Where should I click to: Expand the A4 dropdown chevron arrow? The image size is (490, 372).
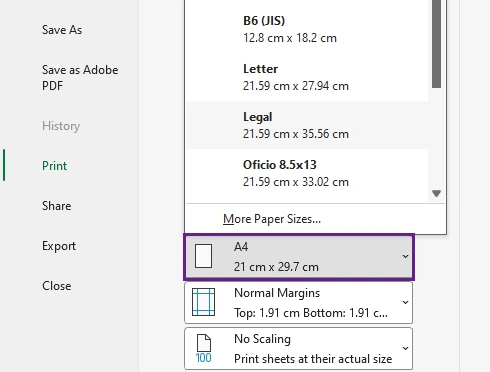coord(405,256)
